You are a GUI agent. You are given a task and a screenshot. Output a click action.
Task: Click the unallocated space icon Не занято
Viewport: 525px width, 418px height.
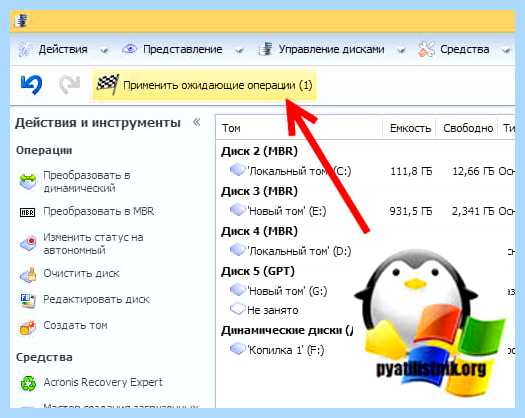(238, 309)
